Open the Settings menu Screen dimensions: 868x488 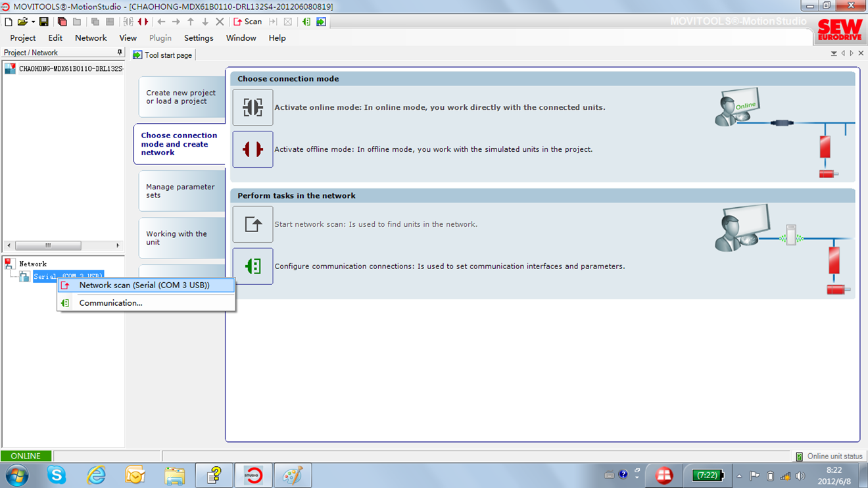click(x=198, y=38)
